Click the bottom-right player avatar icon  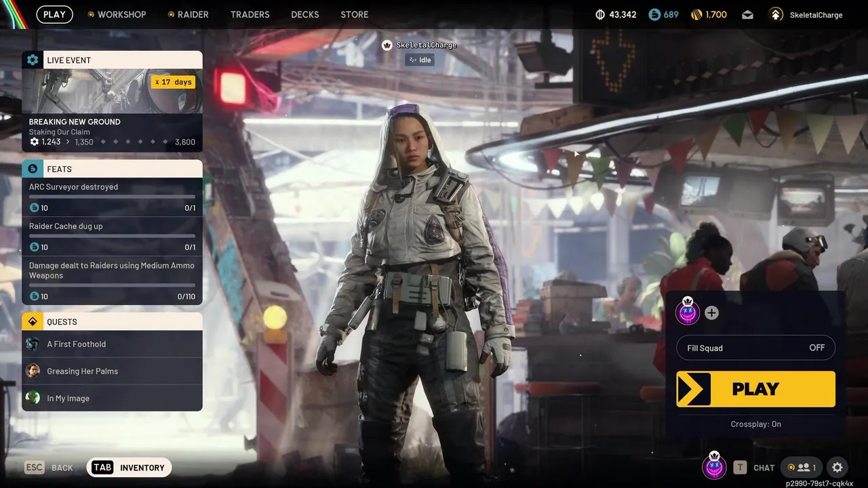click(714, 466)
